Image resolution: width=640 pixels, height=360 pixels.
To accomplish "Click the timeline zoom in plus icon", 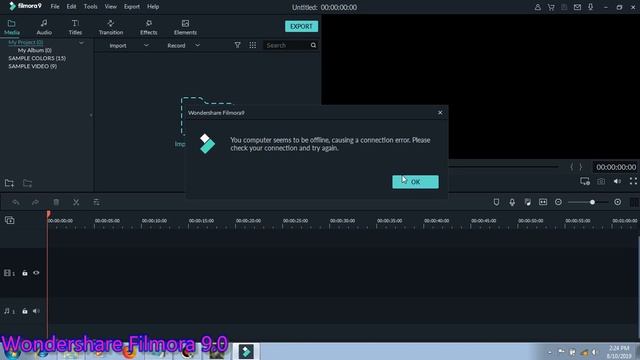I will (618, 202).
